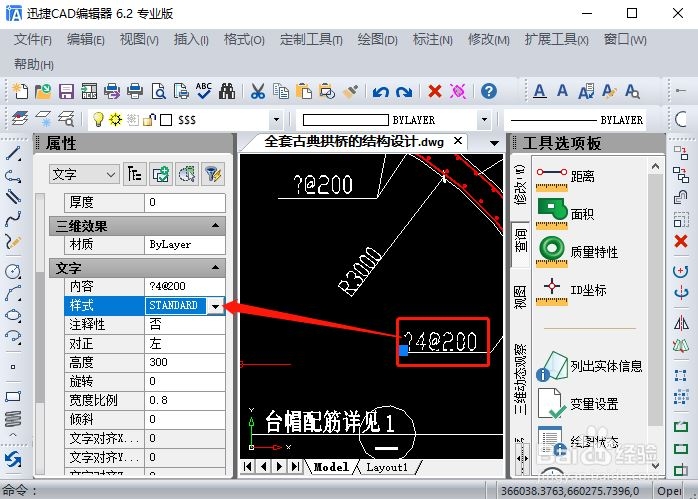Open the 绘图(D) menu

(377, 40)
